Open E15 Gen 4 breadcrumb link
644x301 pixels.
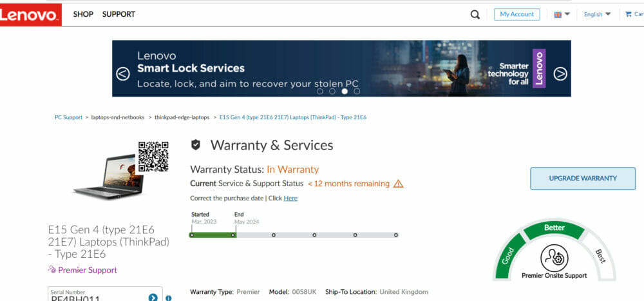[293, 117]
